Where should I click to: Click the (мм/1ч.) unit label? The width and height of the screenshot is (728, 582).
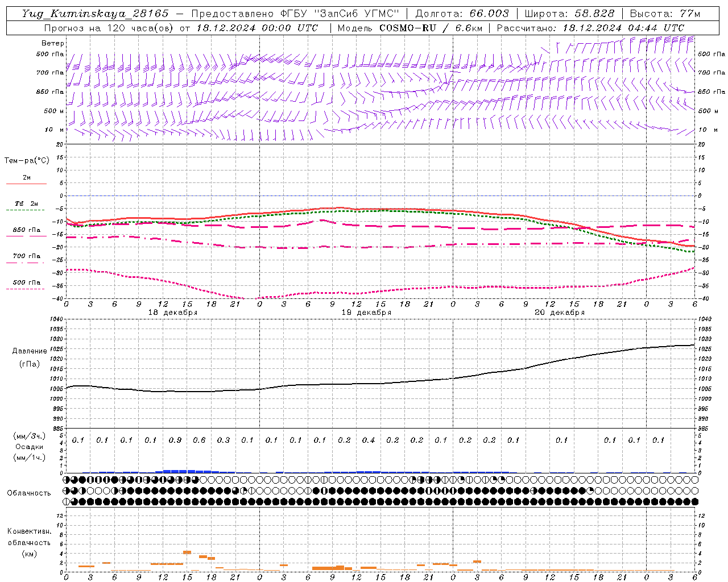coord(30,458)
